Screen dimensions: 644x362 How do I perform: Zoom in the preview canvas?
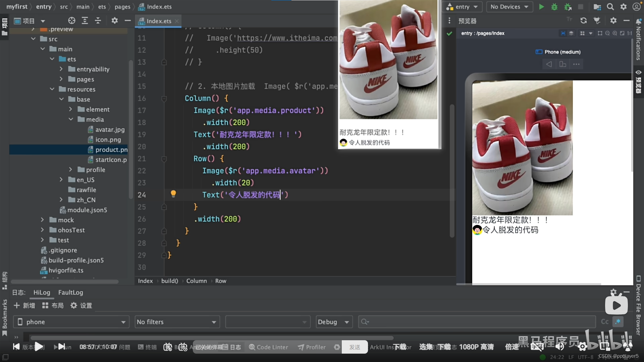click(x=615, y=33)
